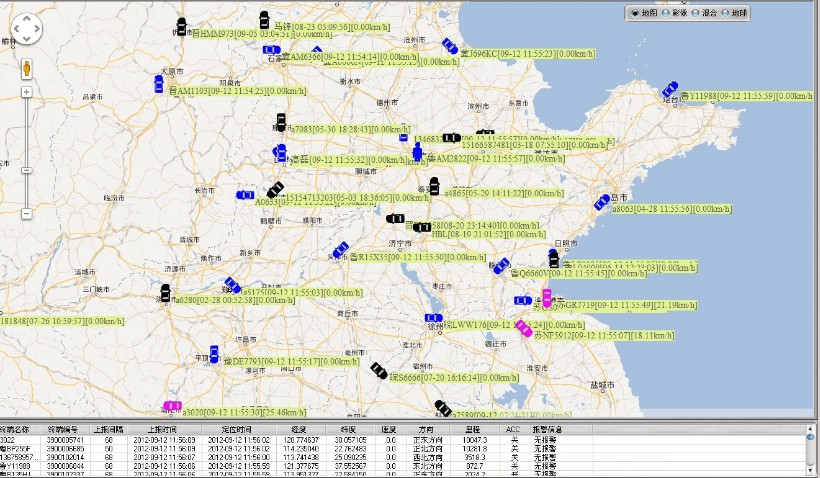Click the map pan direction control
The width and height of the screenshot is (820, 478).
(26, 30)
